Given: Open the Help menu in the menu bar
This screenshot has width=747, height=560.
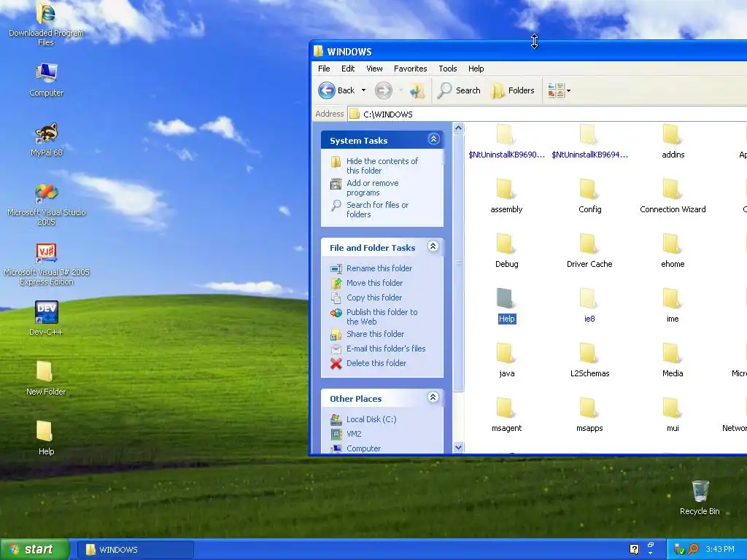Looking at the screenshot, I should pyautogui.click(x=476, y=69).
